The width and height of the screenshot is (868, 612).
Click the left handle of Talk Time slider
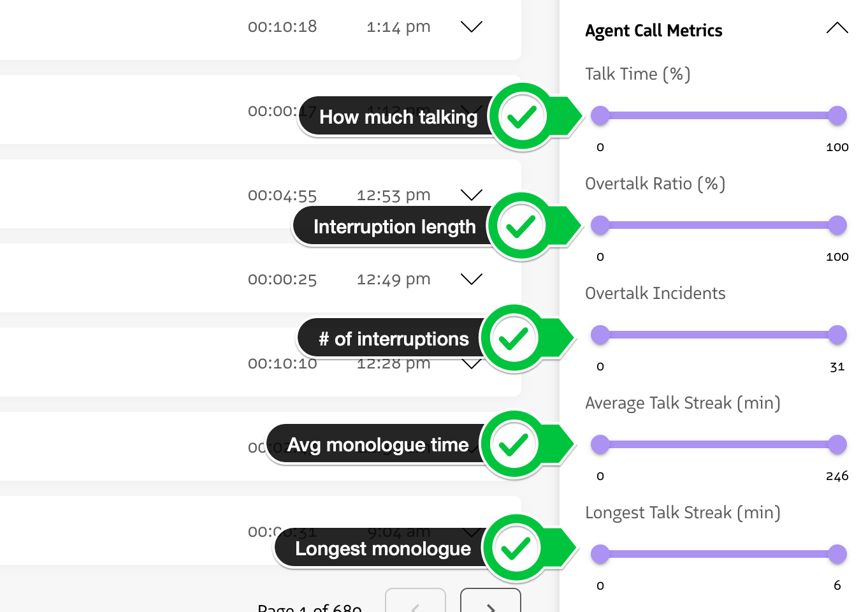pyautogui.click(x=600, y=115)
